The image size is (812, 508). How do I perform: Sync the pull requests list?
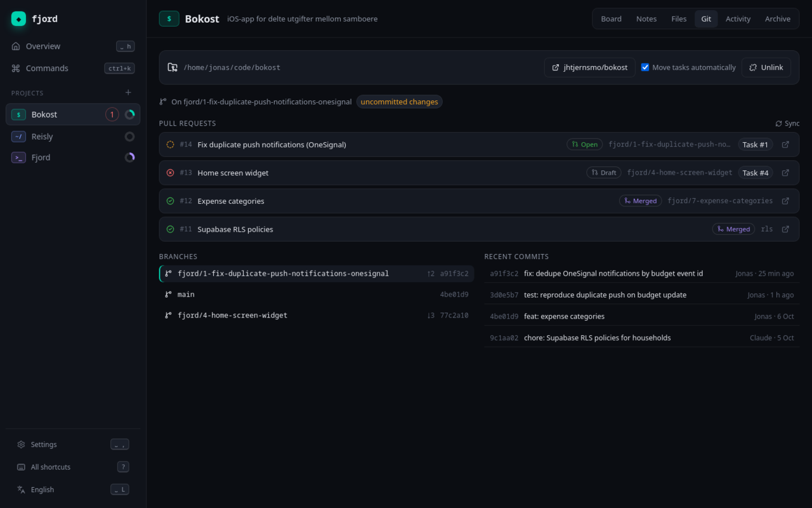pos(787,123)
